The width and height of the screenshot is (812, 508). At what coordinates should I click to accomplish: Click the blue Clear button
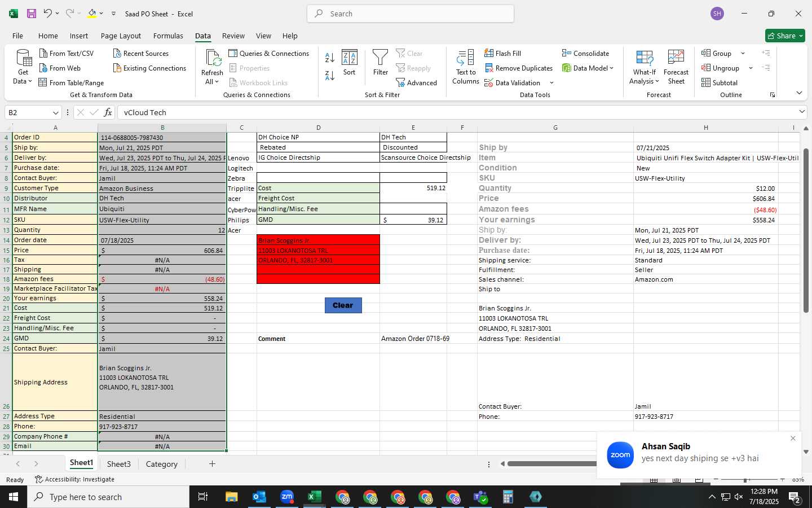[343, 305]
